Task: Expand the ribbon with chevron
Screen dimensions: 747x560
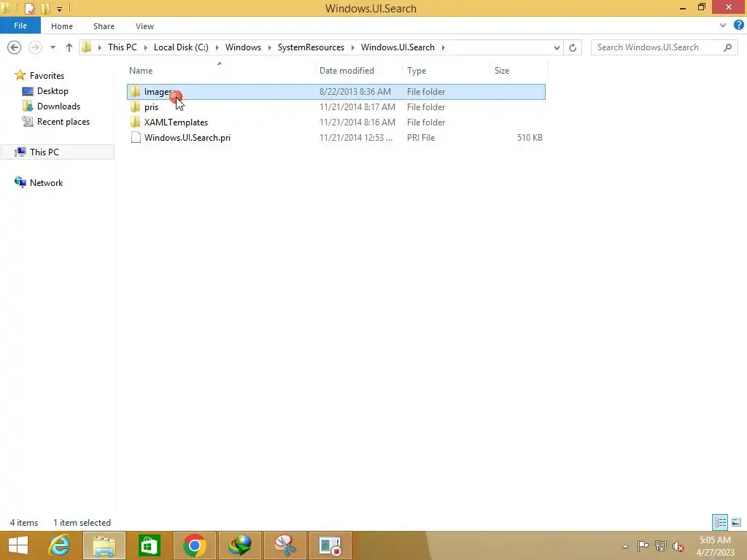Action: (723, 26)
